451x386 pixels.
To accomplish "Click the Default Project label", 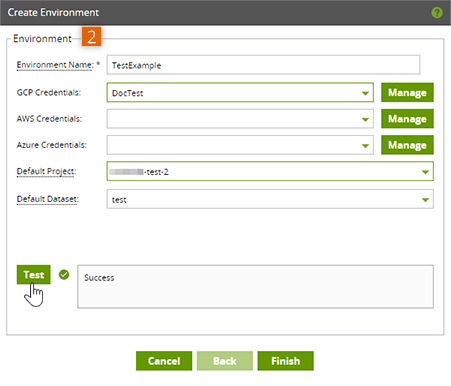I will (x=46, y=171).
